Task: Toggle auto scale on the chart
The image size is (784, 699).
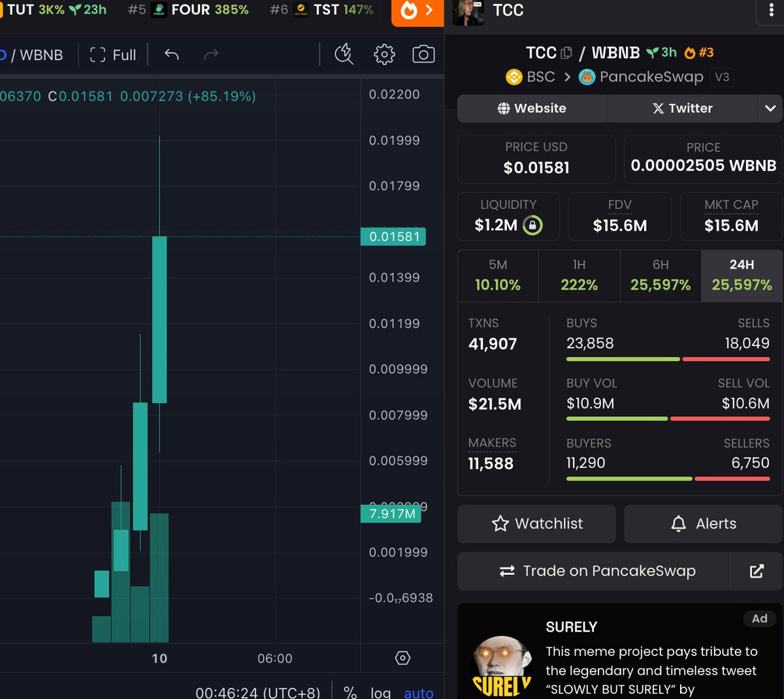Action: point(419,692)
